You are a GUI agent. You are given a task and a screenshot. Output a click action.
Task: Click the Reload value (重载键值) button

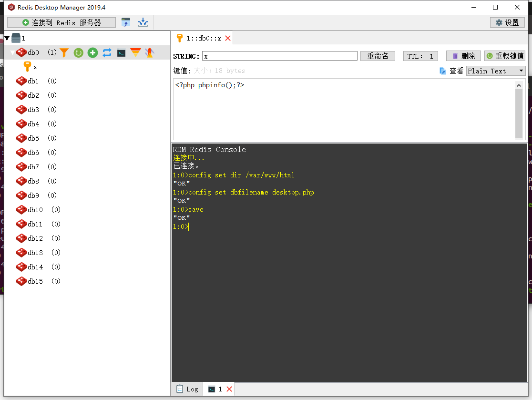(x=505, y=56)
